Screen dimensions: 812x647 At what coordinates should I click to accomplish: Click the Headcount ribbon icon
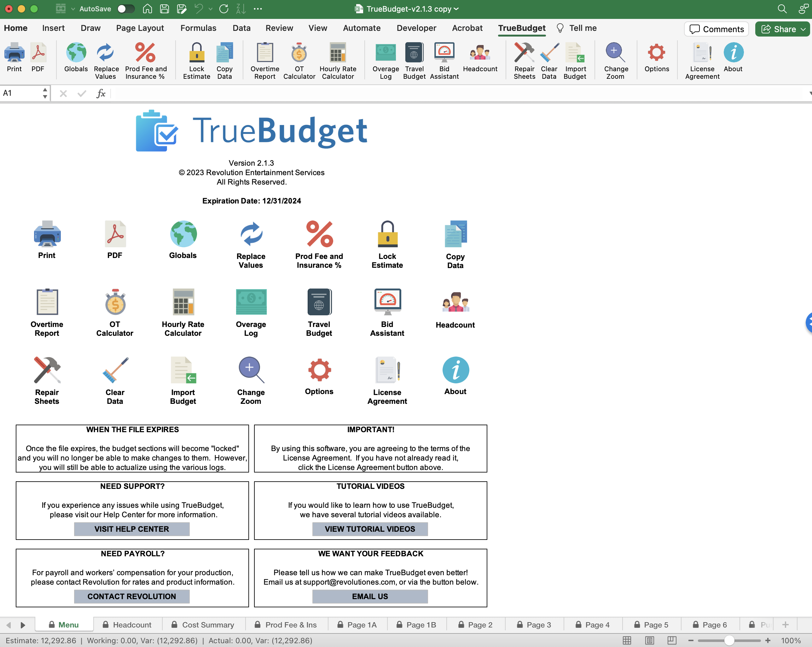[480, 57]
